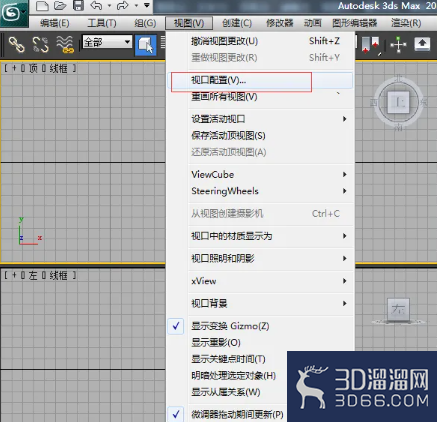Click the Undo arrow icon
The image size is (437, 422).
tap(96, 6)
